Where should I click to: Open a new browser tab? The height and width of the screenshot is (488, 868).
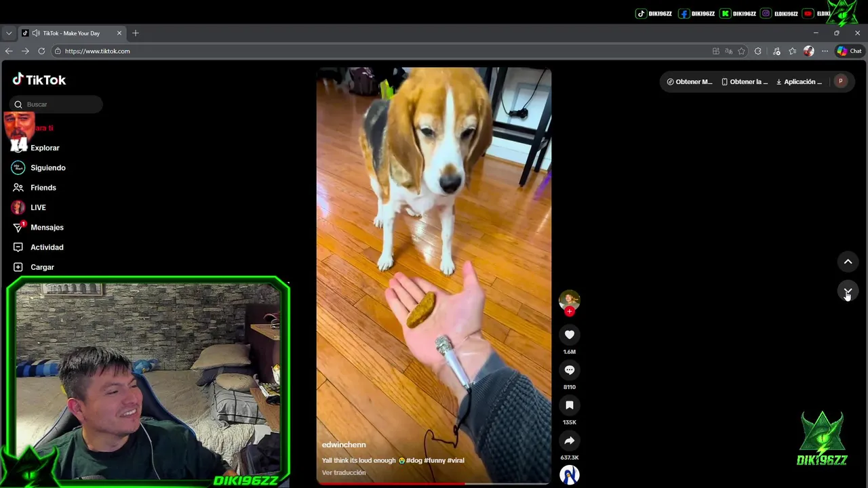click(x=136, y=33)
